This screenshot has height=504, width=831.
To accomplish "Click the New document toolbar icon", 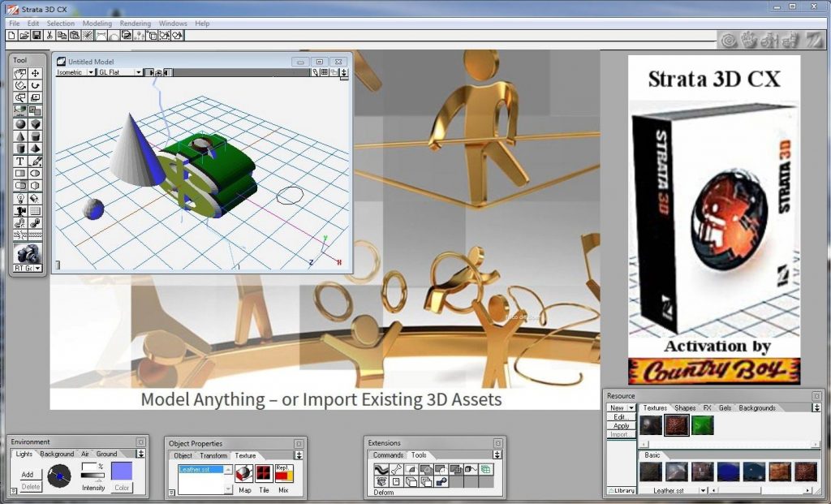I will click(11, 35).
